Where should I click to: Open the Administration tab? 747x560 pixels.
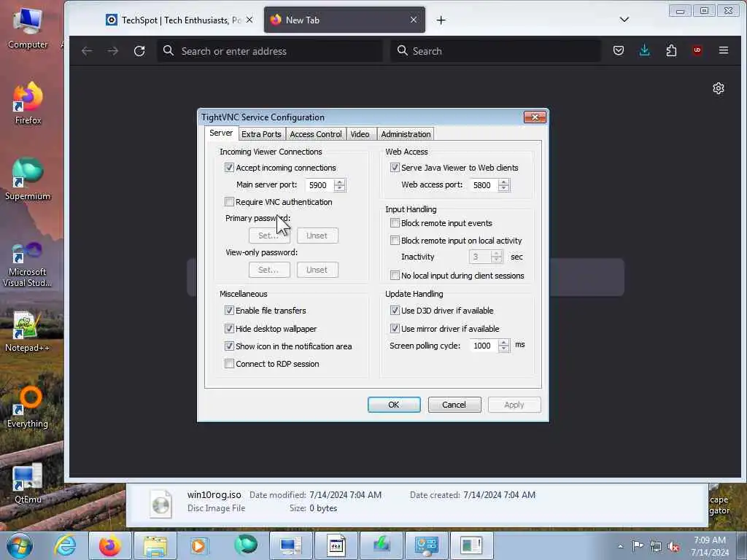pos(406,134)
